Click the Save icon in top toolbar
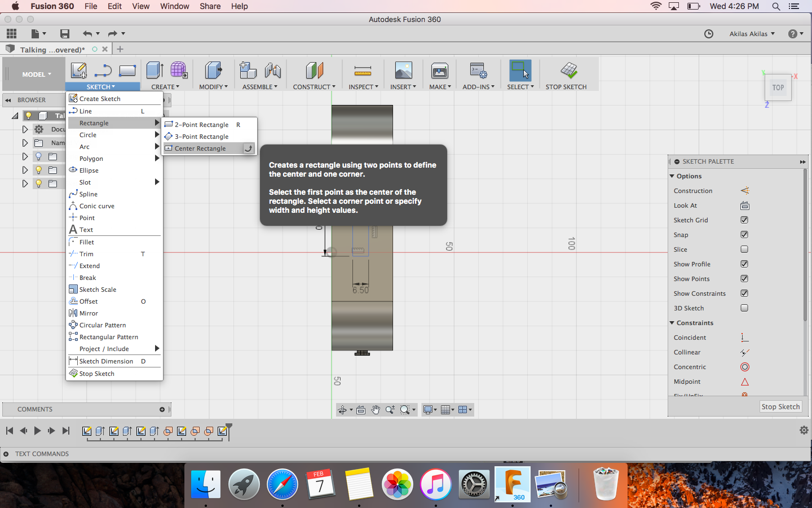The width and height of the screenshot is (812, 508). coord(65,34)
